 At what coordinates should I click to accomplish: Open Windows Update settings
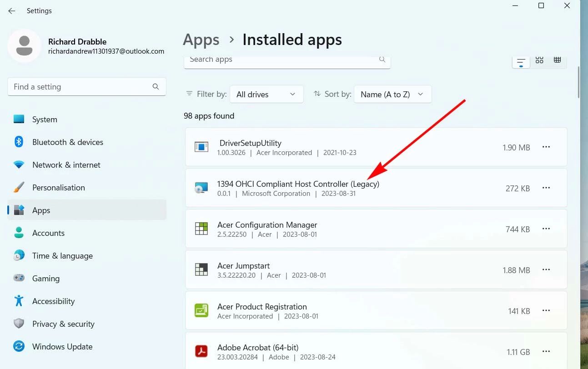point(87,347)
